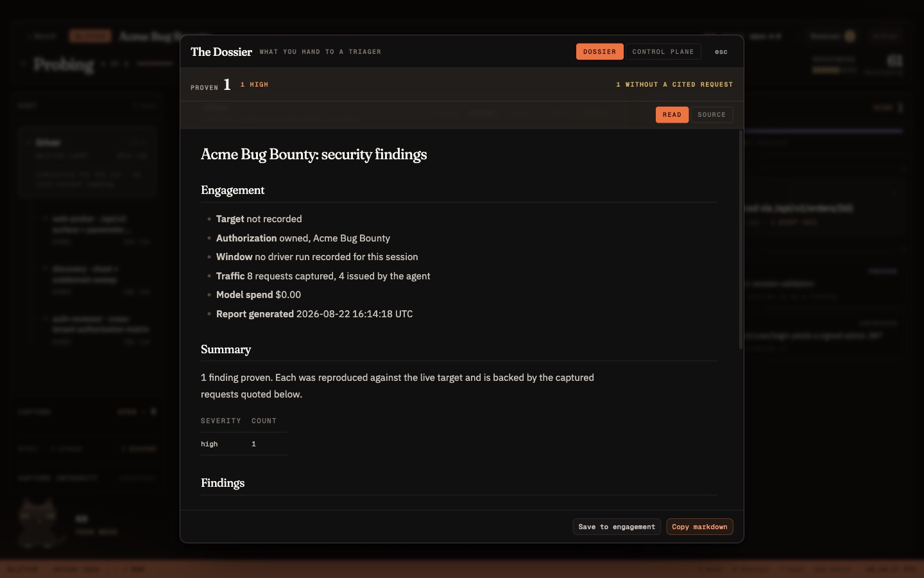Click the SEVERITY column header
This screenshot has height=578, width=924.
[221, 421]
